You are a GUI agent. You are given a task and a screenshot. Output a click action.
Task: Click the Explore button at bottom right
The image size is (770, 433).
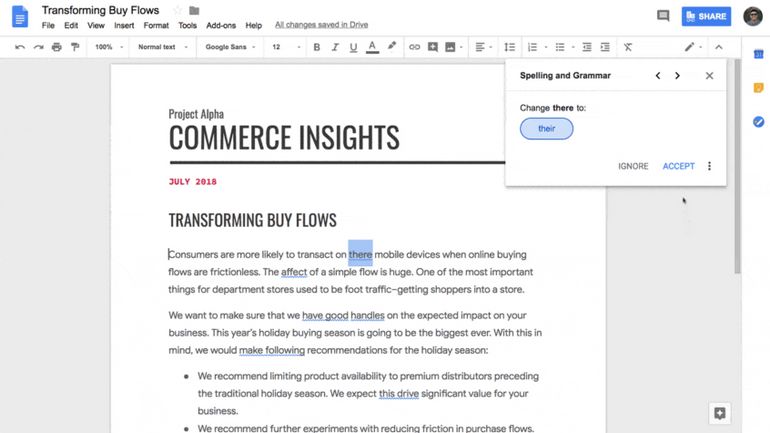click(x=718, y=414)
